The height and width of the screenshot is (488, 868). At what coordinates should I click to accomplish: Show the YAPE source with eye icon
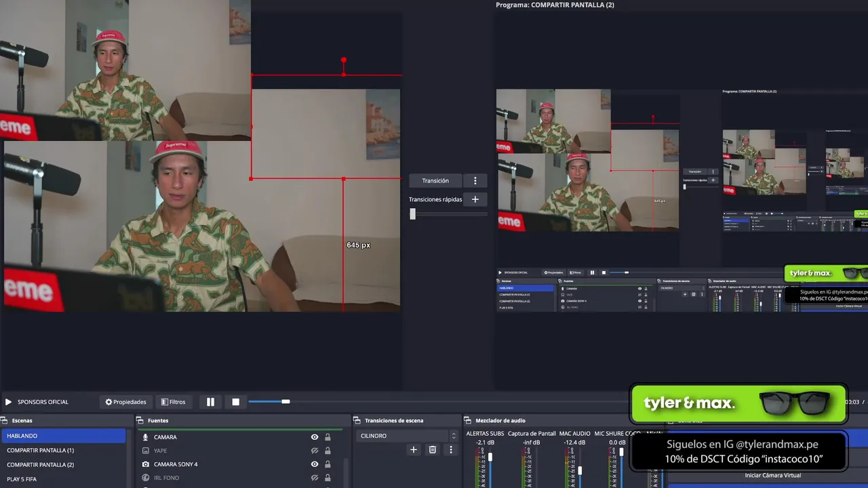[315, 451]
